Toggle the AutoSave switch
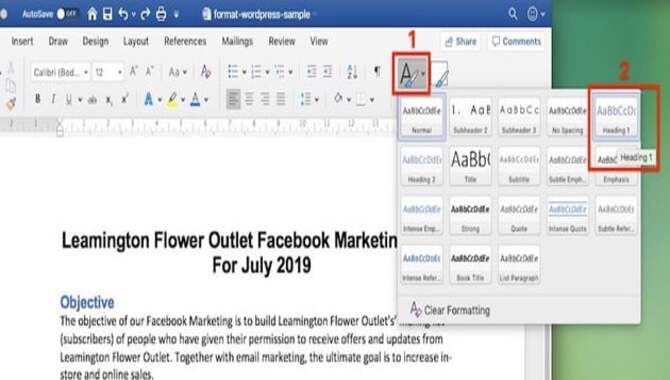 [68, 14]
